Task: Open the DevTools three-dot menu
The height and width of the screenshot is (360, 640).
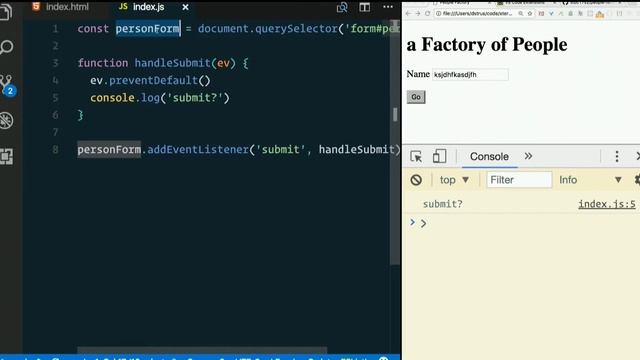Action: 617,156
